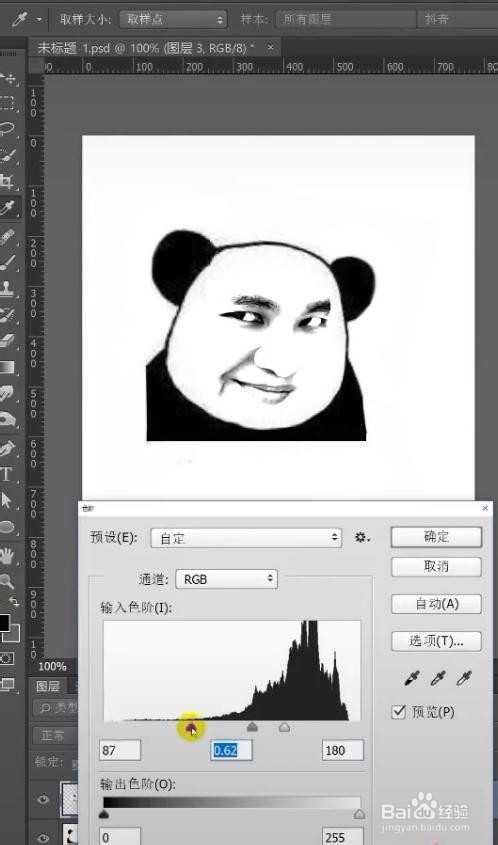Hide the top layer via eye icon
Screen dimensions: 498x845
point(44,800)
